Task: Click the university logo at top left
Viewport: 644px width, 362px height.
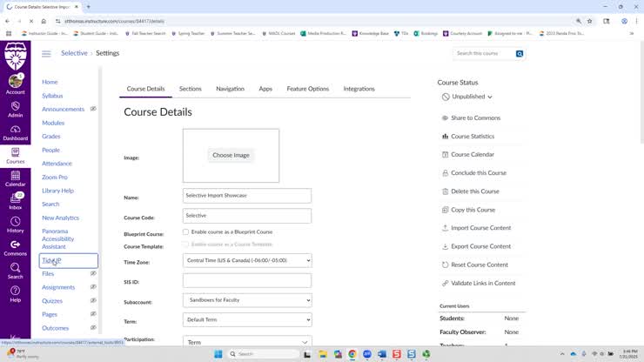Action: click(x=15, y=56)
